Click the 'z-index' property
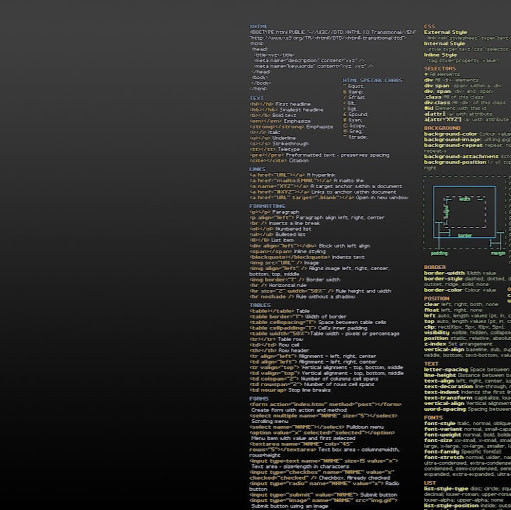 click(x=435, y=344)
